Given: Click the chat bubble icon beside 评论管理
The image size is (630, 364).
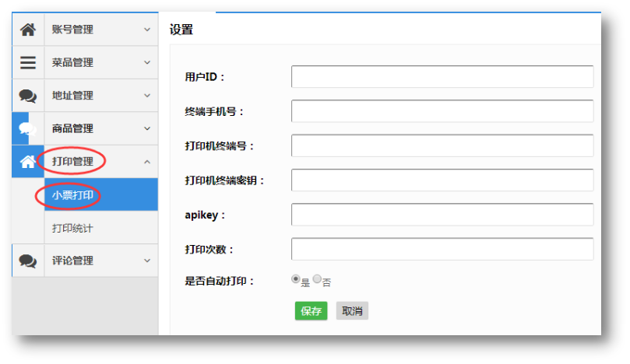Looking at the screenshot, I should 28,261.
